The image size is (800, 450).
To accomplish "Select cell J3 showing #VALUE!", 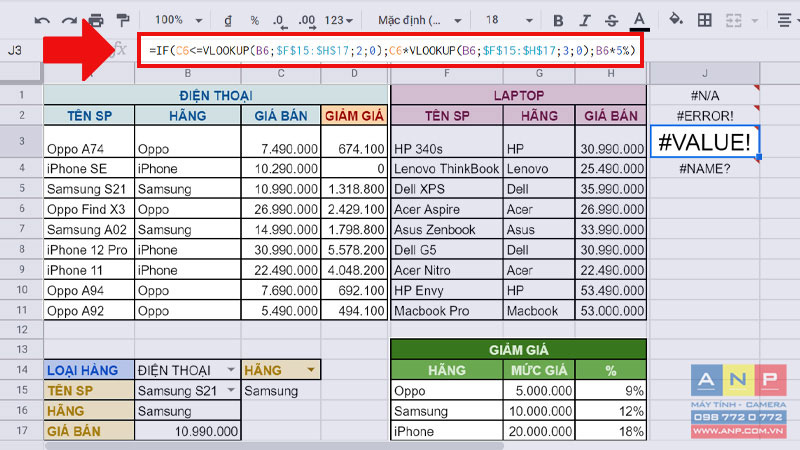I will pos(705,141).
